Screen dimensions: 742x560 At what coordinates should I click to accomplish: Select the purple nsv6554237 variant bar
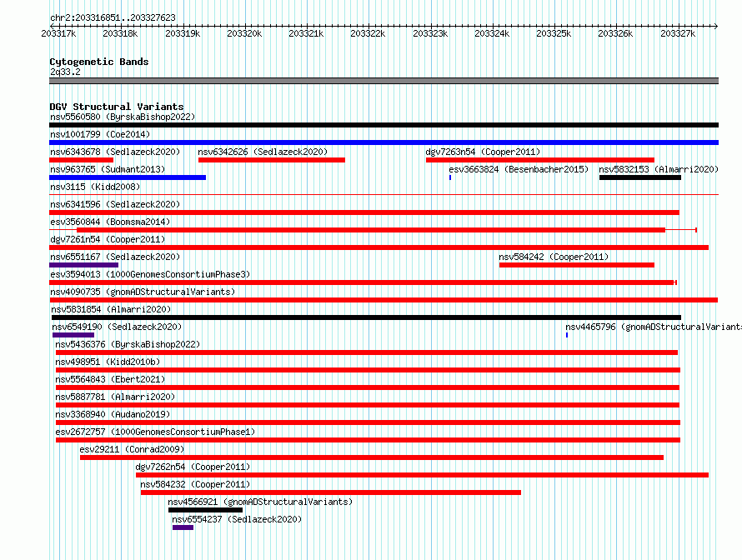click(183, 527)
